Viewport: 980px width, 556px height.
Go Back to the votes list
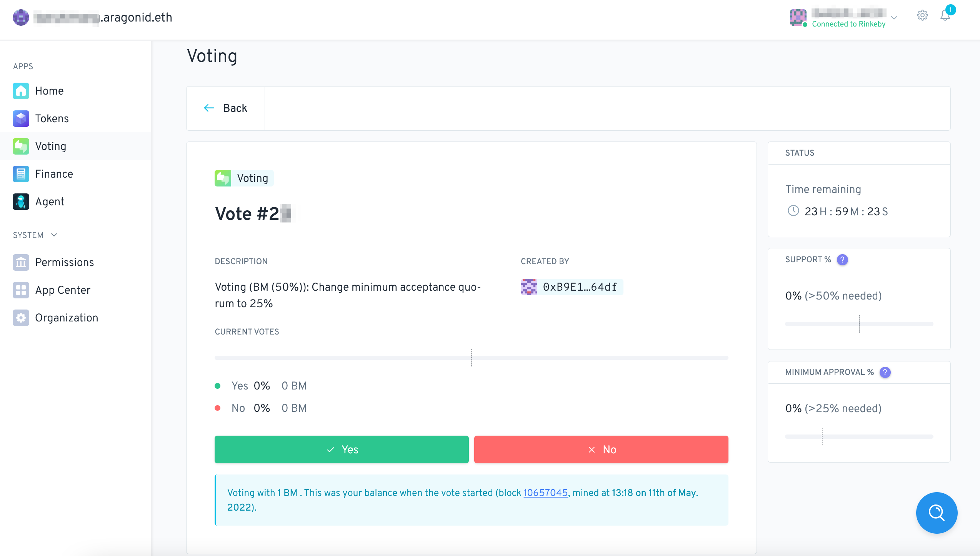[226, 108]
